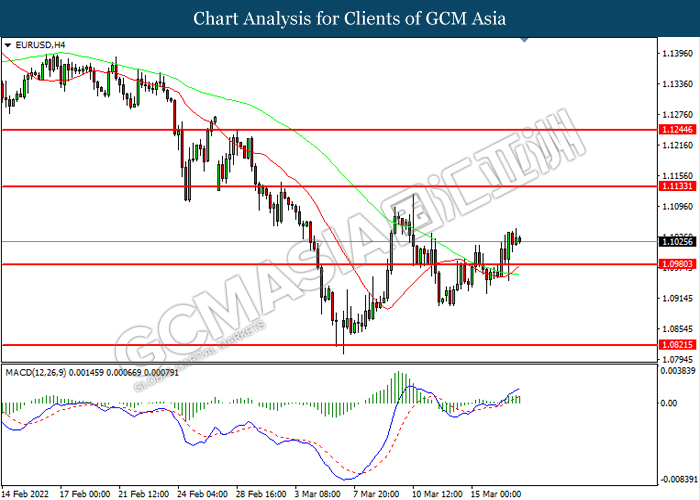Image resolution: width=700 pixels, height=500 pixels.
Task: Click the 1.11560 price axis value
Action: pos(678,175)
